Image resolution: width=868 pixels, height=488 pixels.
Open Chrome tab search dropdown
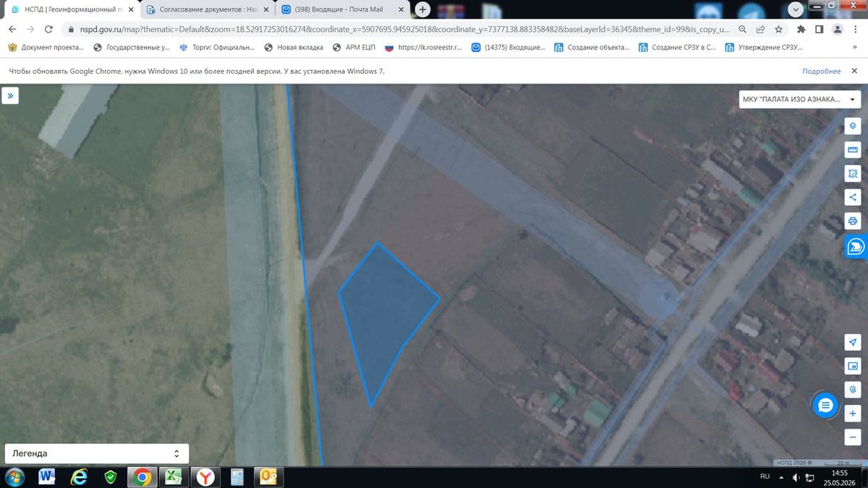(x=796, y=9)
